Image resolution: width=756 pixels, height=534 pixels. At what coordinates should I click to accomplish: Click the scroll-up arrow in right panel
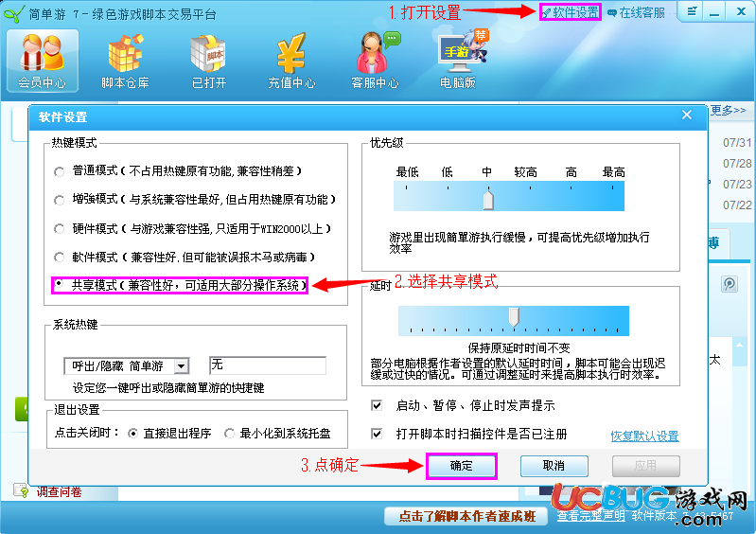pos(739,345)
